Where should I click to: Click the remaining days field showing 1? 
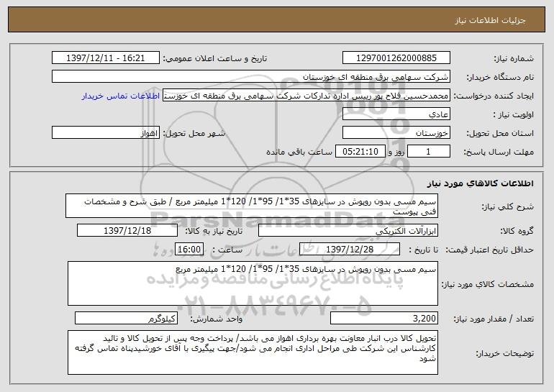tap(428, 152)
